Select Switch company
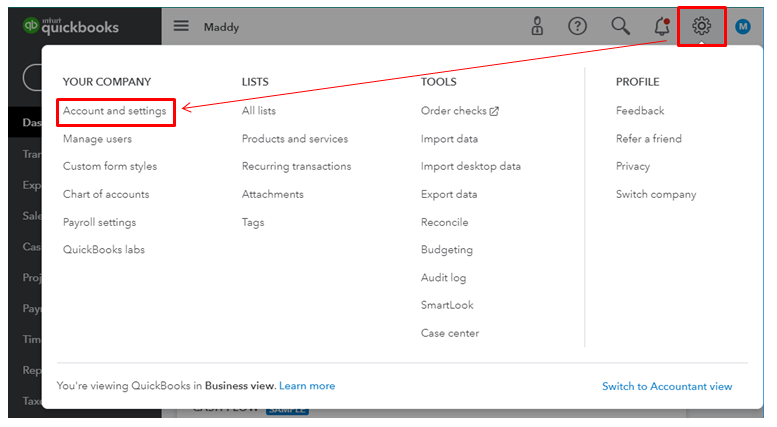Viewport: 777px width, 427px height. tap(656, 194)
